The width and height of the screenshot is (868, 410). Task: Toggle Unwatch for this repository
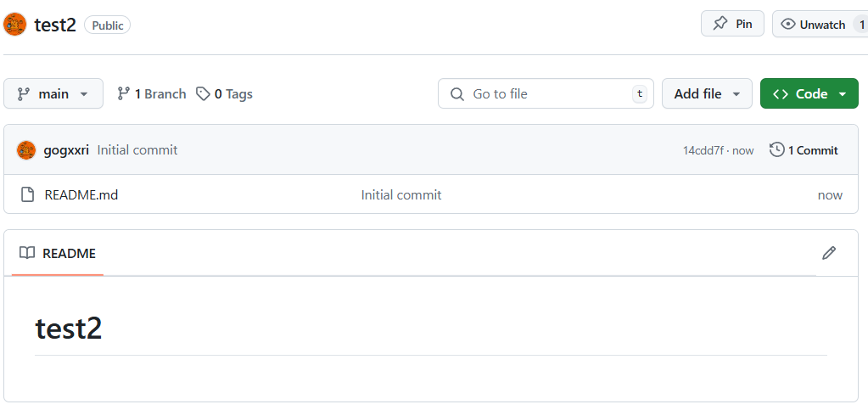tap(813, 25)
